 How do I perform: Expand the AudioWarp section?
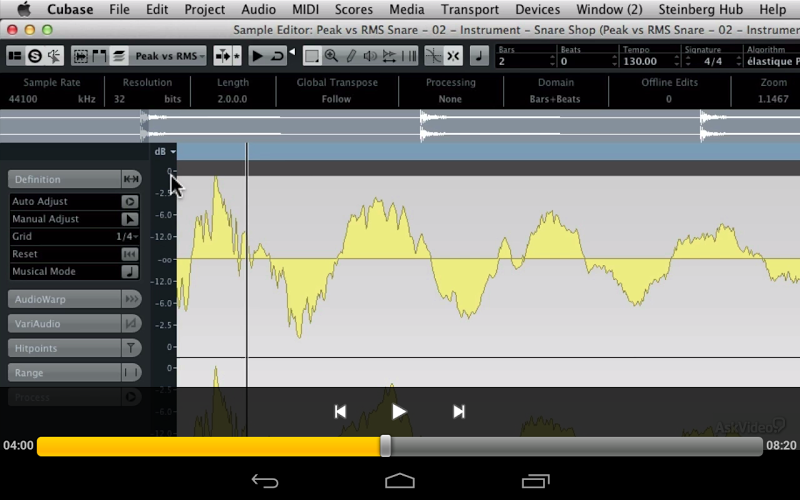click(64, 299)
